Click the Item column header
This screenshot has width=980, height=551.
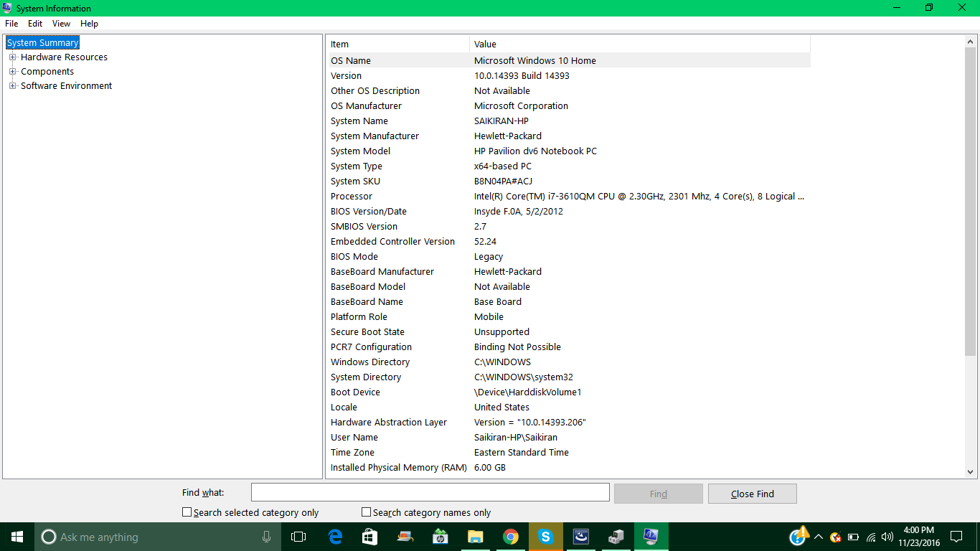[399, 44]
